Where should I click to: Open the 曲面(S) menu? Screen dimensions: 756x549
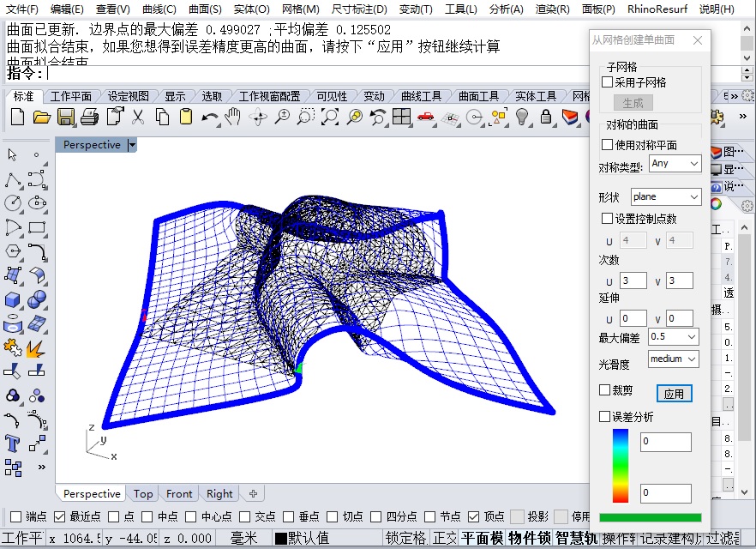(204, 9)
